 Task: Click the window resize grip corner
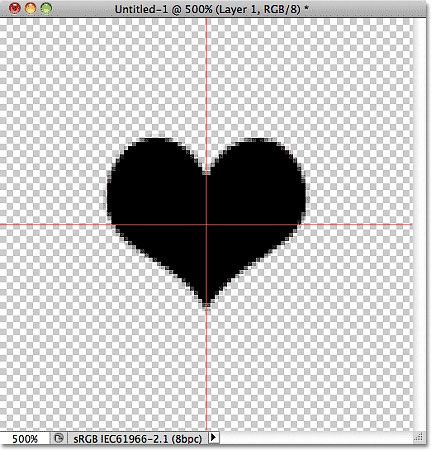pyautogui.click(x=419, y=437)
